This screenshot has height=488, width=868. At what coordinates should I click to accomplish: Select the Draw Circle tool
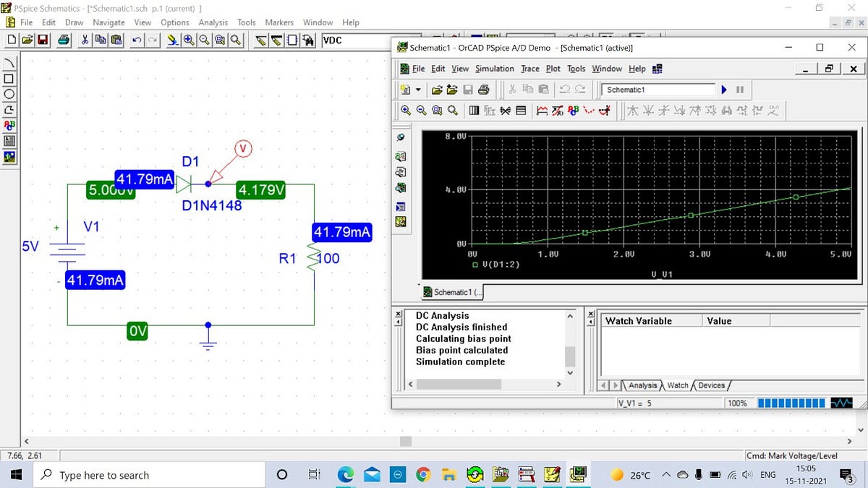[x=9, y=94]
